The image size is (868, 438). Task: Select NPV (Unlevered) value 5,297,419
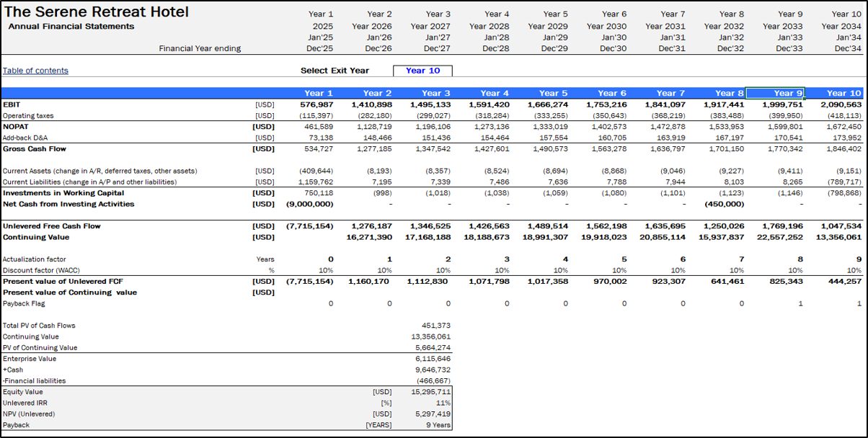[434, 414]
